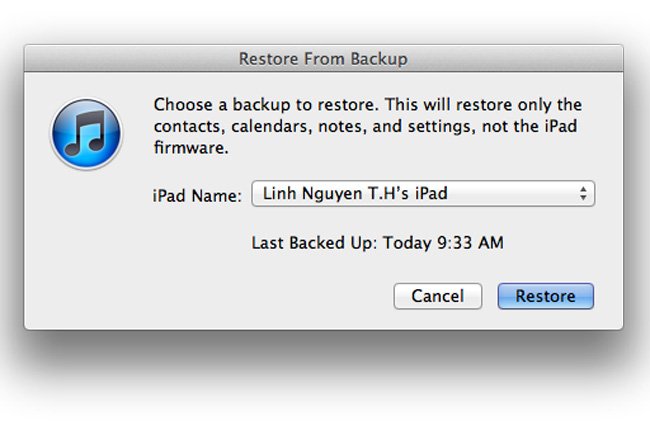
Task: Confirm with the blue Restore button
Action: [x=546, y=296]
